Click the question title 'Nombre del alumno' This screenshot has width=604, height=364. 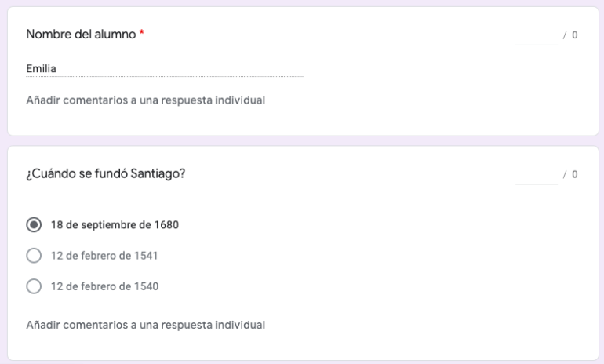click(81, 35)
